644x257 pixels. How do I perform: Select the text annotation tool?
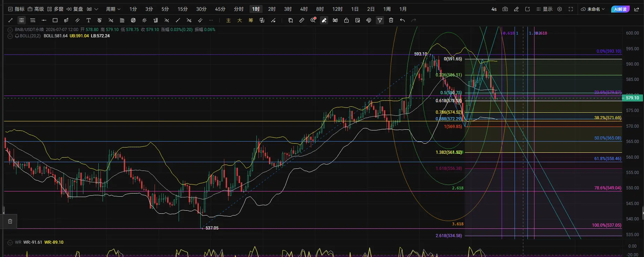(x=89, y=20)
